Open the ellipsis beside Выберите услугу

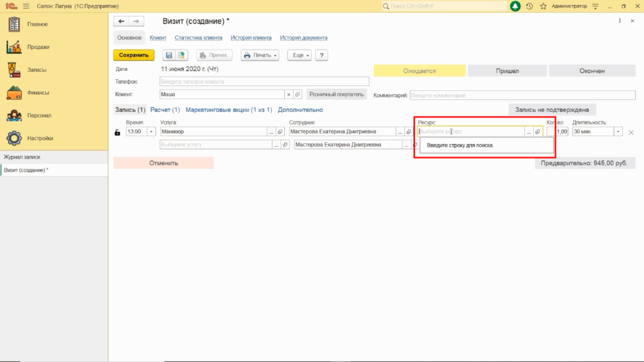276,145
